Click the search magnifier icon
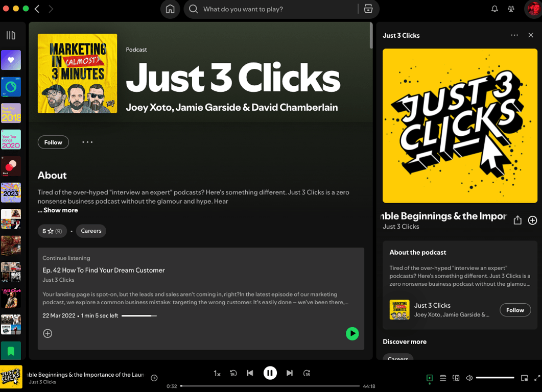Screen dimensions: 542x392 (x=194, y=9)
